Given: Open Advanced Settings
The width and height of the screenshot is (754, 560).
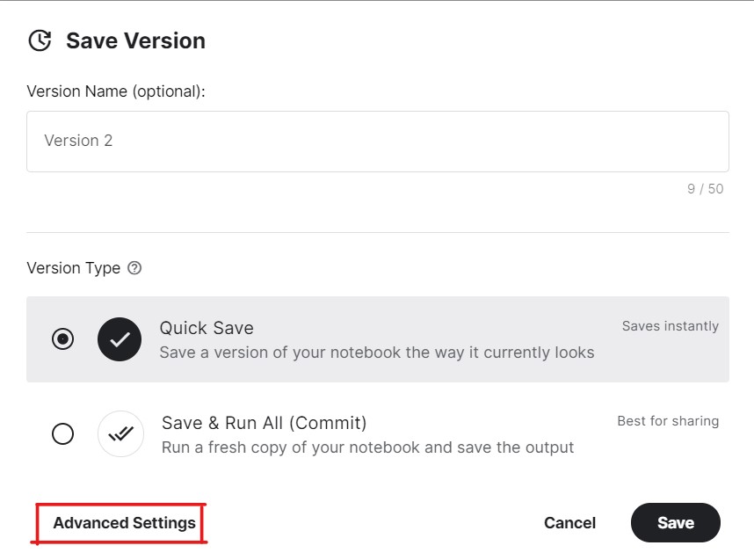Looking at the screenshot, I should (124, 523).
